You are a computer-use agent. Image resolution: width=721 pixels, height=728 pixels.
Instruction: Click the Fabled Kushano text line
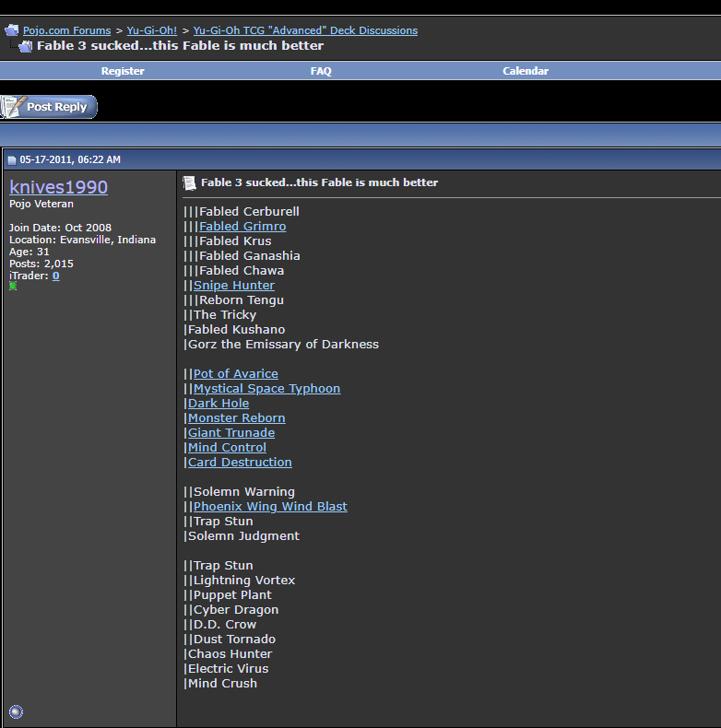point(234,330)
